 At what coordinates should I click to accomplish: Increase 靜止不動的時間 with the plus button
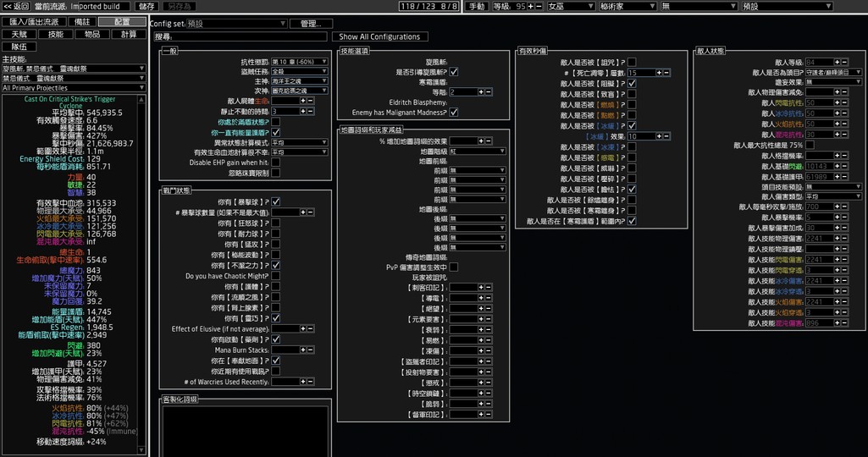[x=302, y=111]
